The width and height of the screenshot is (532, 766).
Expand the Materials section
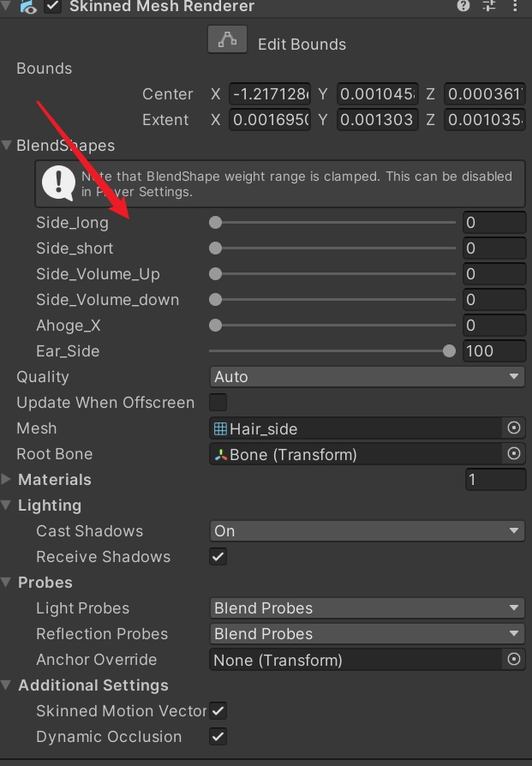tap(8, 480)
